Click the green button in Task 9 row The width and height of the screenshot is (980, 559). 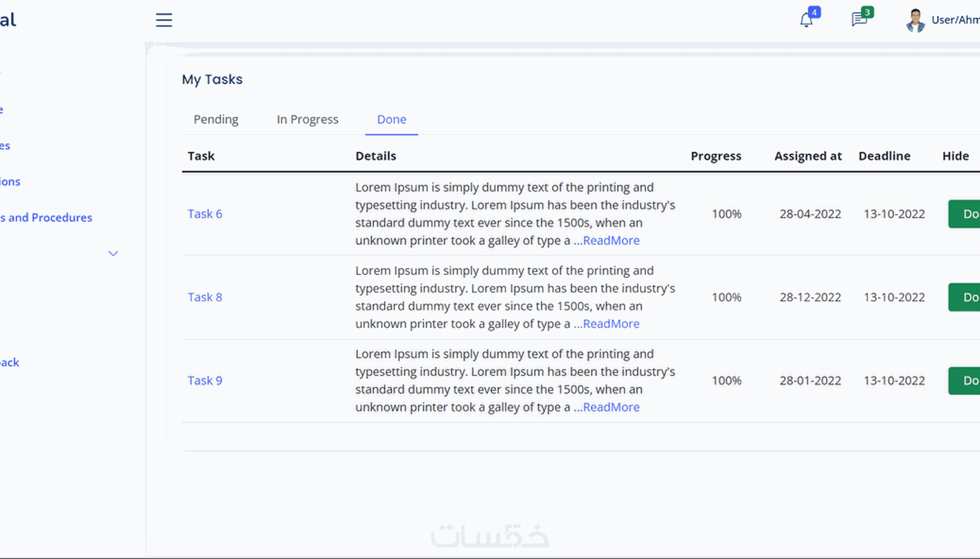966,380
